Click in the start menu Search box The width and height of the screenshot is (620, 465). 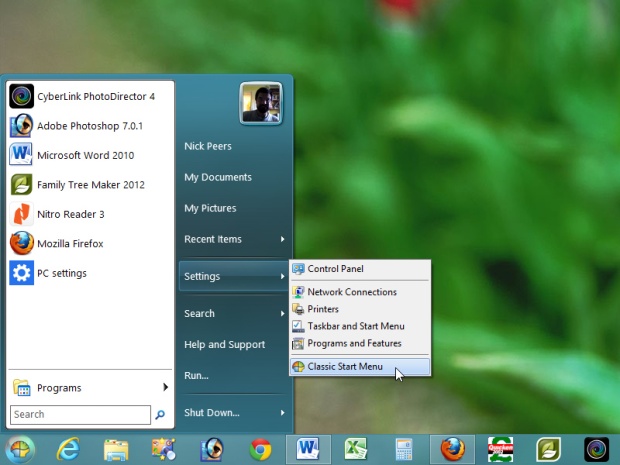click(81, 414)
